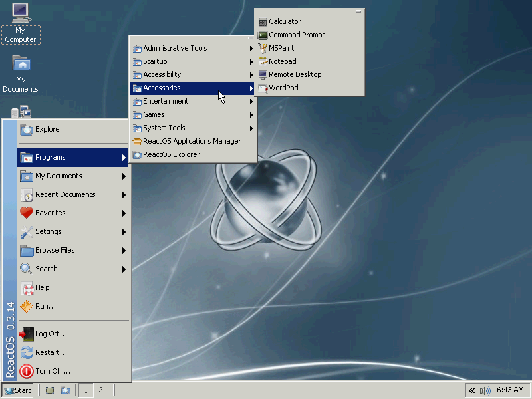532x399 pixels.
Task: Click the Run diamond icon
Action: 27,307
